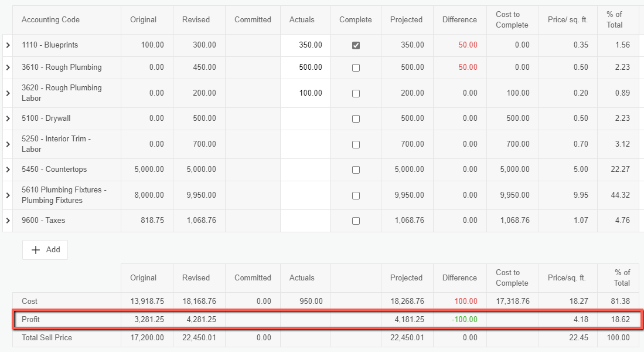Expand the 5450 - Countertops row
The width and height of the screenshot is (644, 352).
tap(8, 170)
